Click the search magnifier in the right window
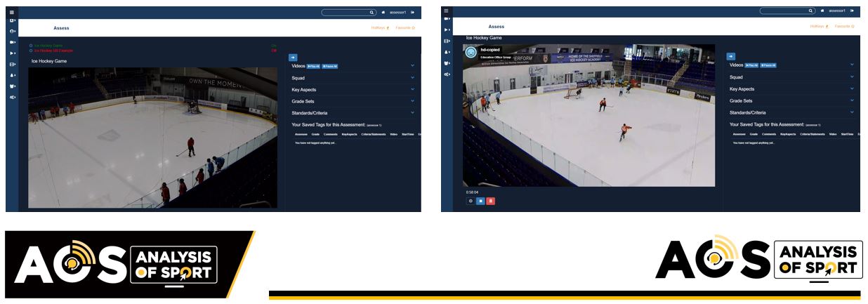This screenshot has width=868, height=304. point(810,11)
